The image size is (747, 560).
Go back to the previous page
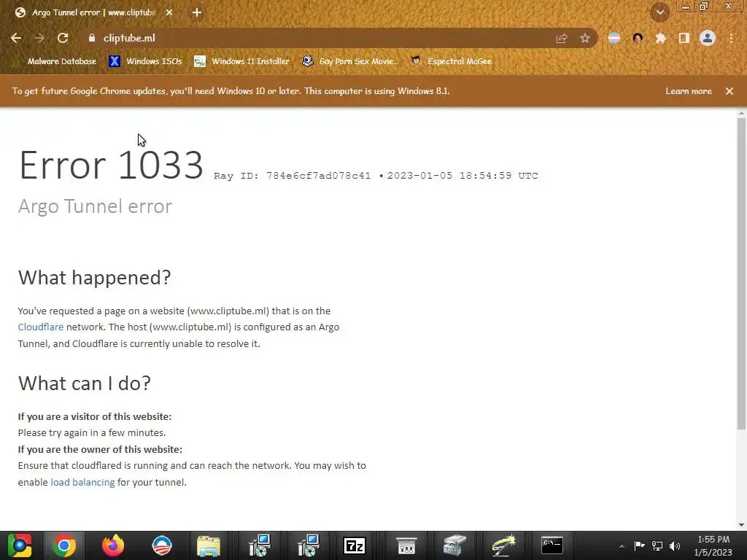tap(16, 38)
